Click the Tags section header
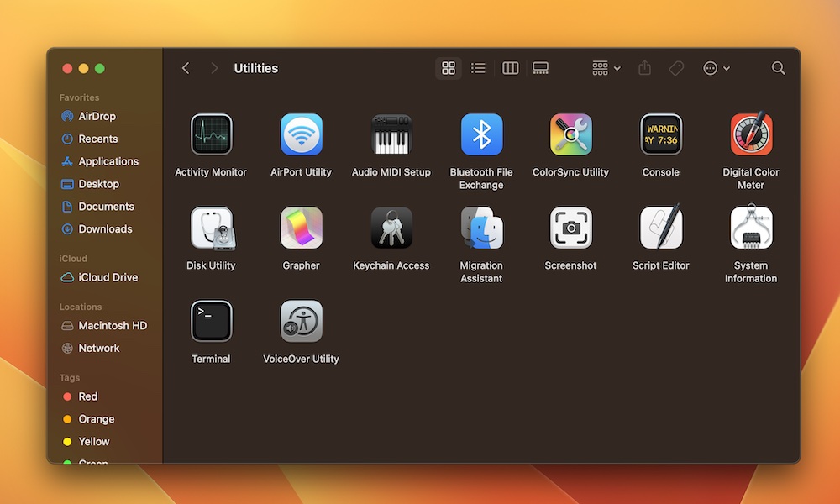Viewport: 840px width, 504px height. 70,378
